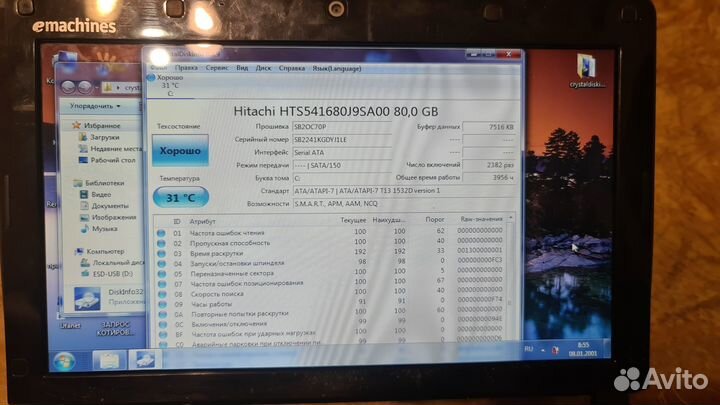Click the CrystalDiskInfo taskbar icon
The width and height of the screenshot is (720, 405).
[144, 360]
